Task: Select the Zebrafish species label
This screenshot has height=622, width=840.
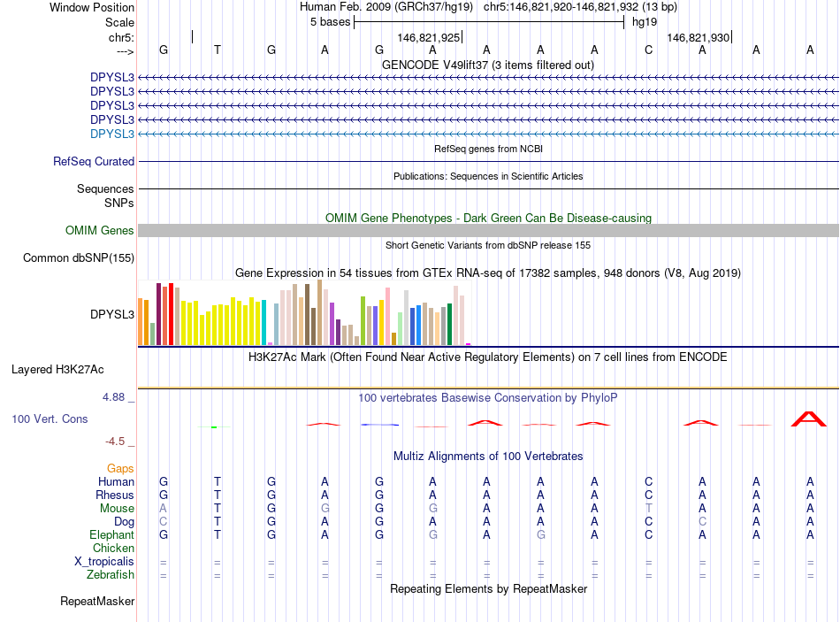Action: tap(111, 575)
